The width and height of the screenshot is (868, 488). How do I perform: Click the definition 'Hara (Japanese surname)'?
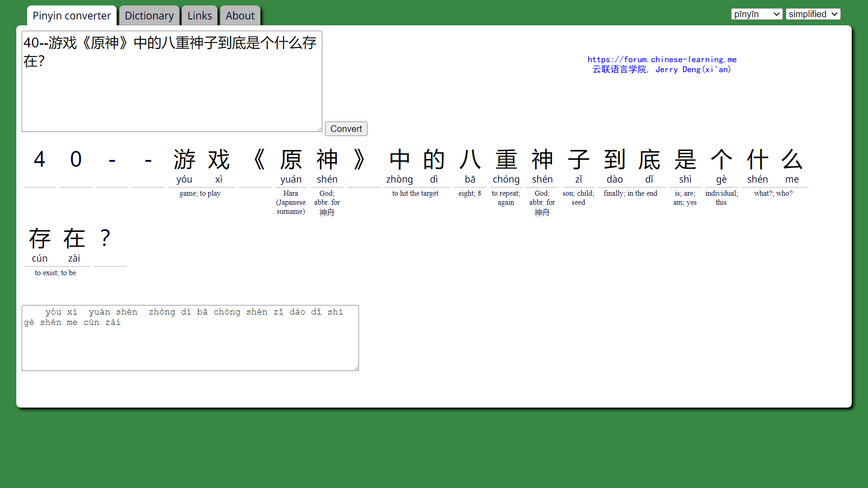[x=291, y=202]
